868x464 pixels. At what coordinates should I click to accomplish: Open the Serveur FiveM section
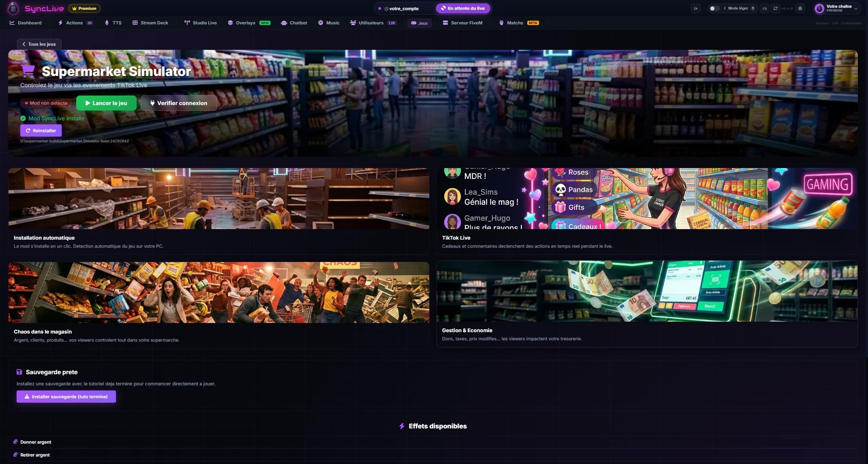[x=462, y=23]
